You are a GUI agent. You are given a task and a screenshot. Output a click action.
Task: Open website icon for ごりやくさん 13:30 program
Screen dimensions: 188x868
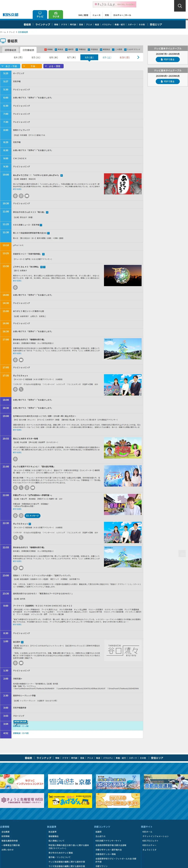tap(15, 287)
